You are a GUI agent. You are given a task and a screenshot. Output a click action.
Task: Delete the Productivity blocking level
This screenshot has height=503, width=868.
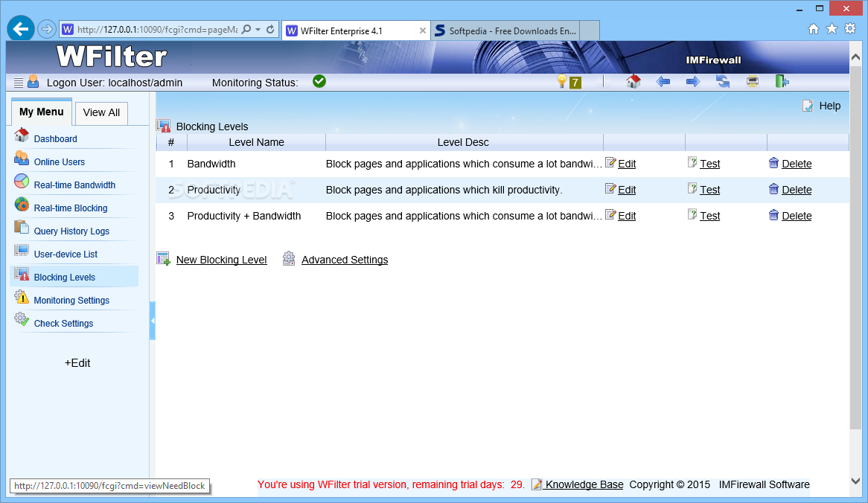coord(797,190)
